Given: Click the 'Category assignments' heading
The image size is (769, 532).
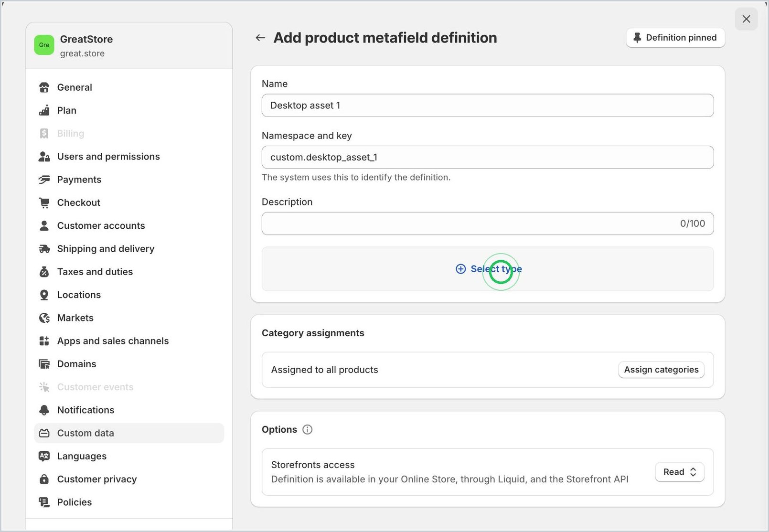Looking at the screenshot, I should (x=313, y=333).
